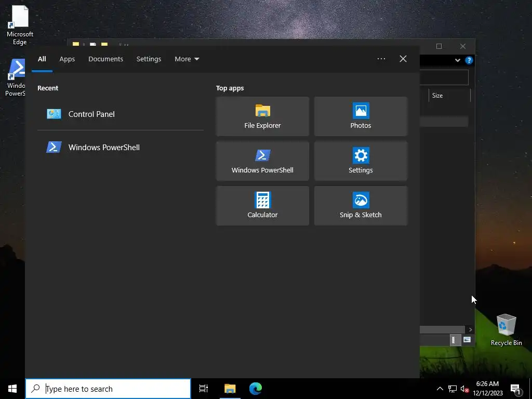The height and width of the screenshot is (399, 532).
Task: Click the File Explorer search field
Action: pos(444,77)
